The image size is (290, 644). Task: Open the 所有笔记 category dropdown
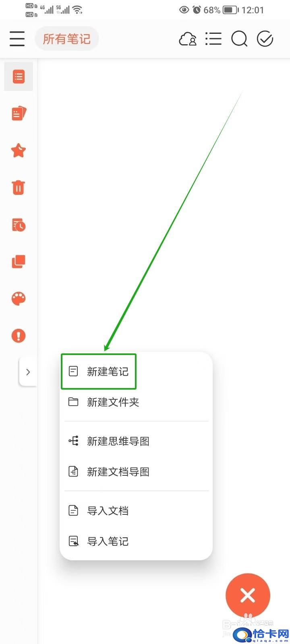click(x=67, y=39)
